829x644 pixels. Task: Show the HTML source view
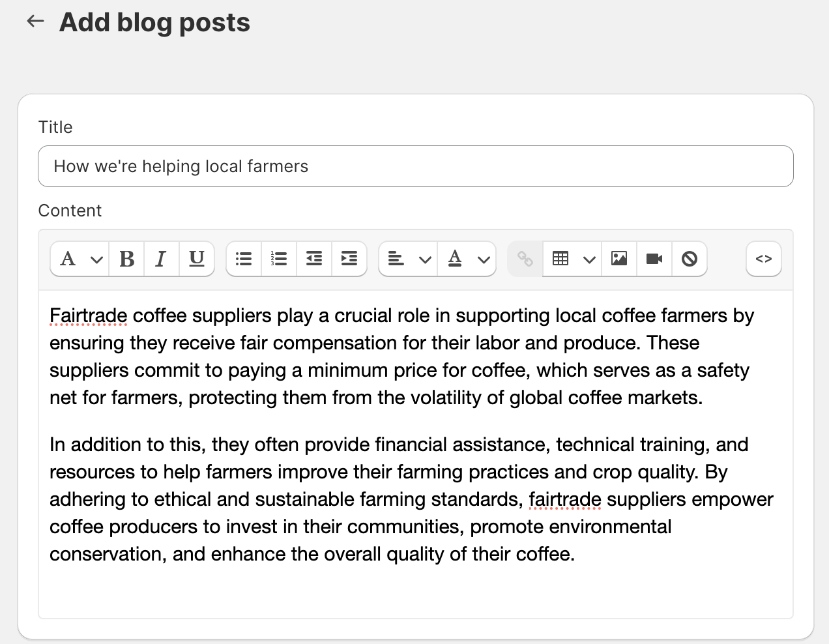pyautogui.click(x=764, y=259)
